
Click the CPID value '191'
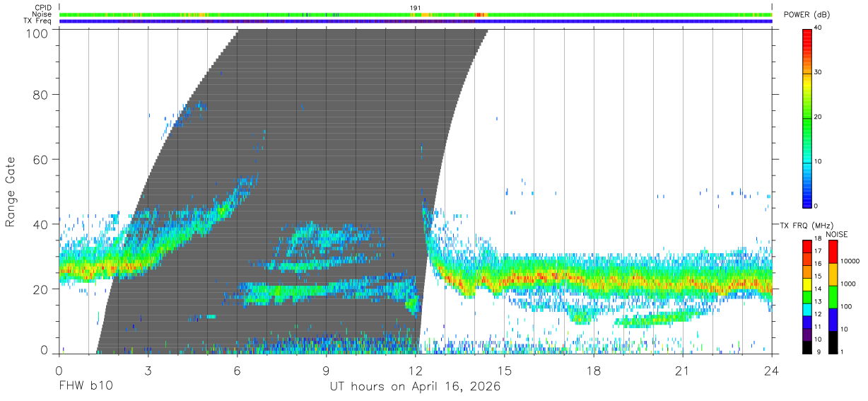(416, 8)
